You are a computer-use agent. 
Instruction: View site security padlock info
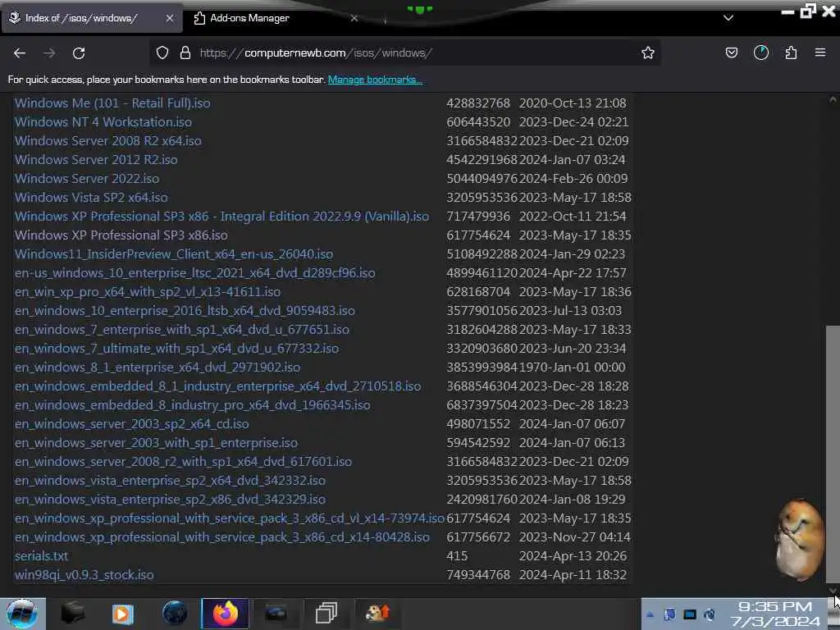coord(185,52)
